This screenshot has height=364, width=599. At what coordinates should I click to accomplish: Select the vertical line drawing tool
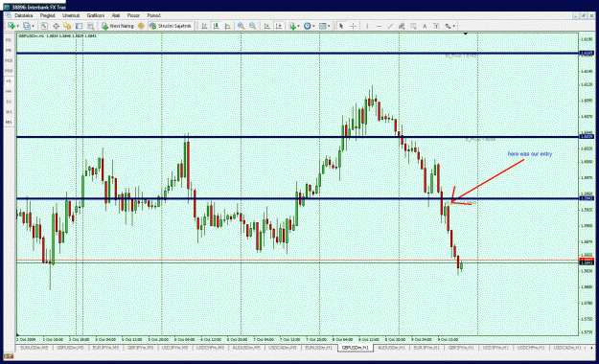click(x=367, y=26)
